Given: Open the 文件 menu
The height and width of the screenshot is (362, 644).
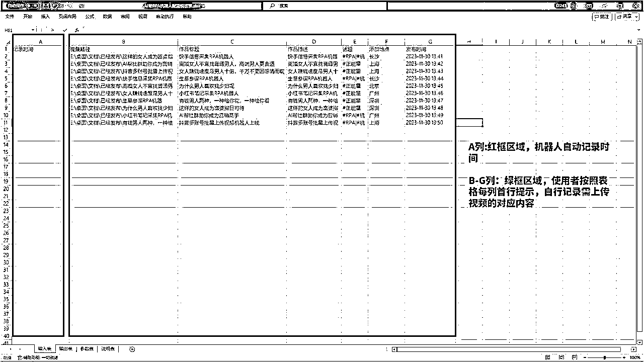Looking at the screenshot, I should click(10, 17).
